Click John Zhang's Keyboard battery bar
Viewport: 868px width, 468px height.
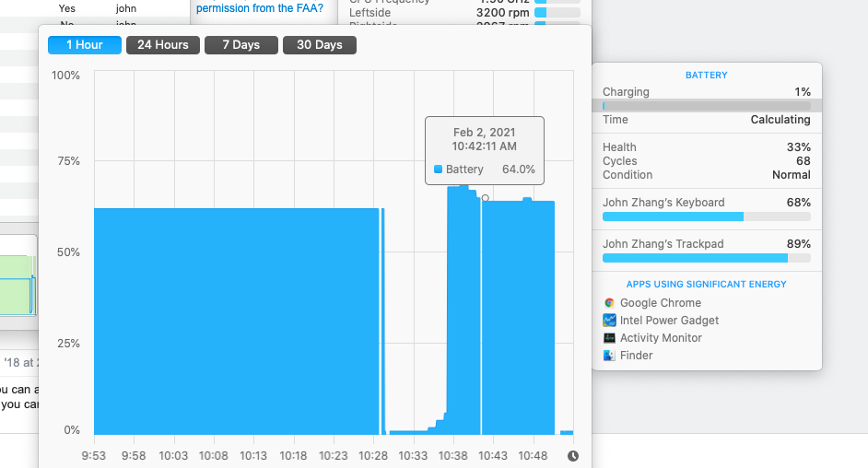pos(707,216)
